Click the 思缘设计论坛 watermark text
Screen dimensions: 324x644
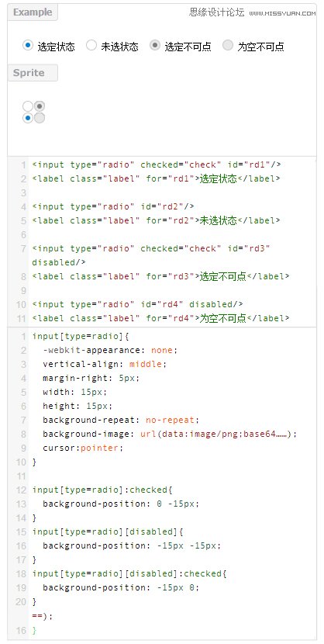coord(216,12)
